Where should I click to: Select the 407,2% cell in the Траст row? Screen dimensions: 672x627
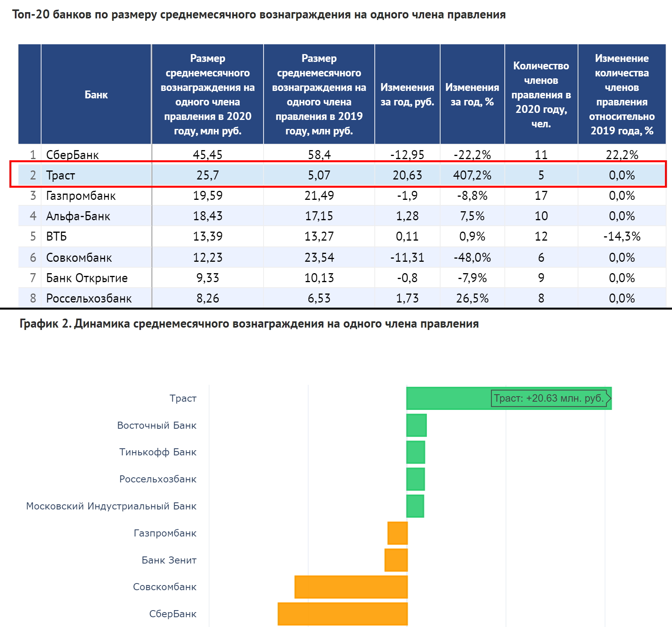pos(472,175)
